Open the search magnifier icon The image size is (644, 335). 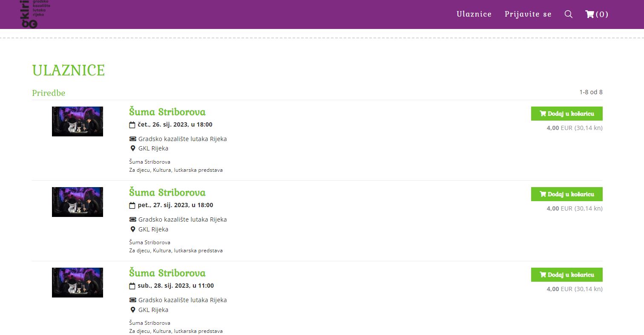pos(568,14)
